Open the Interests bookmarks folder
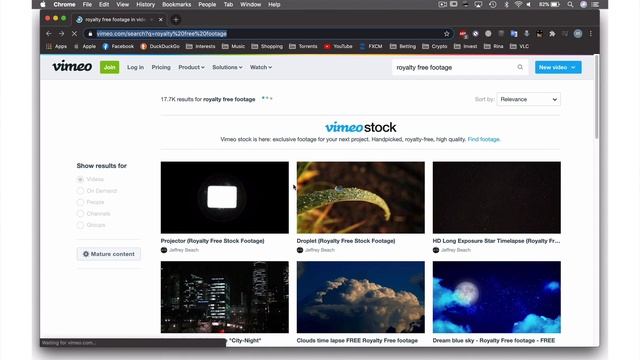This screenshot has height=360, width=640. [200, 47]
